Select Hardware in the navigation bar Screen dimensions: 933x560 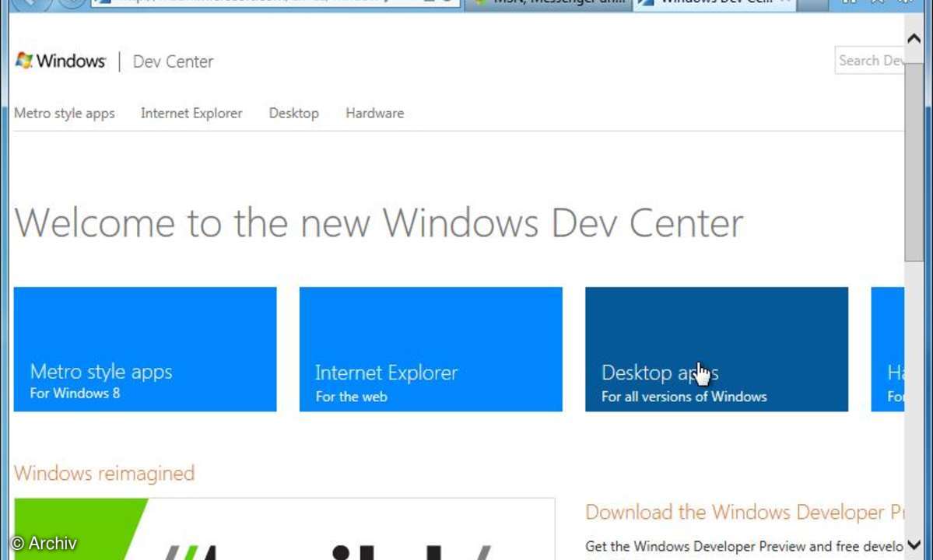375,113
